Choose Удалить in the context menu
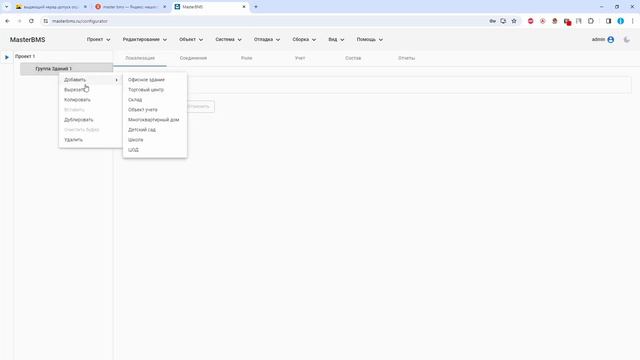 pyautogui.click(x=91, y=140)
